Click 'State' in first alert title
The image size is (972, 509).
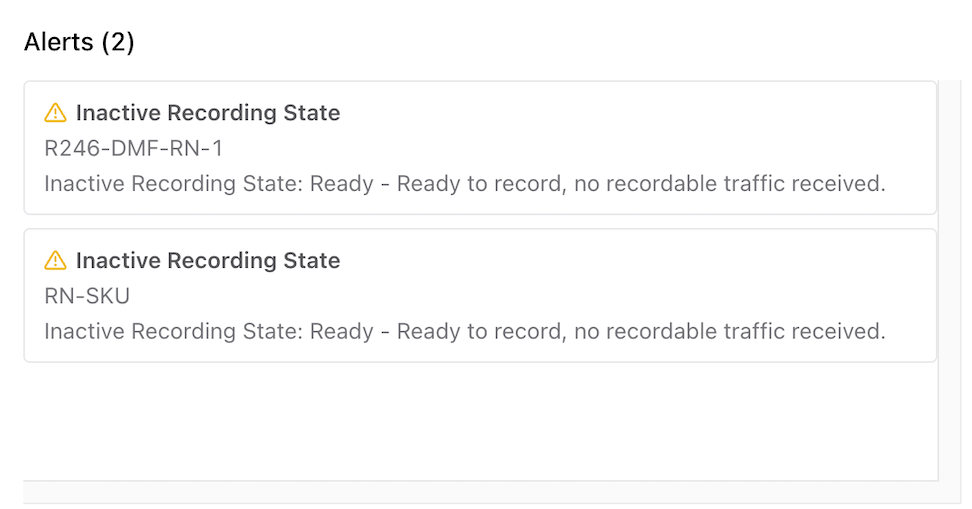click(312, 113)
